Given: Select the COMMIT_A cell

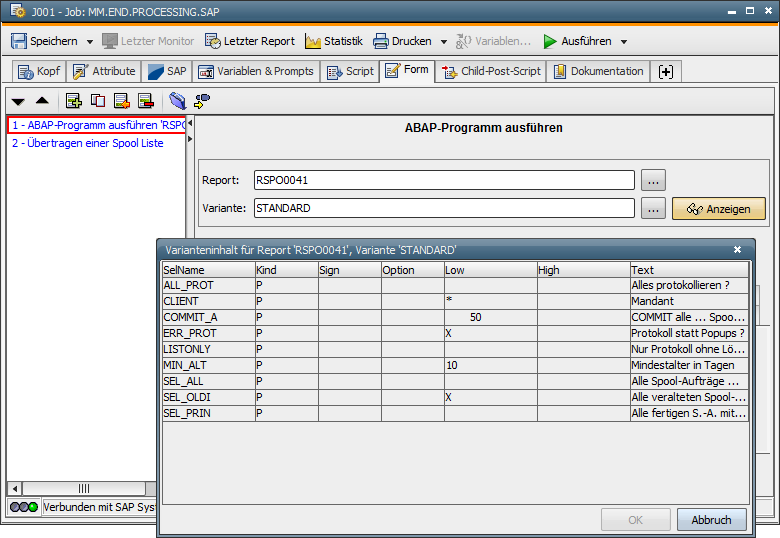Looking at the screenshot, I should tap(209, 317).
